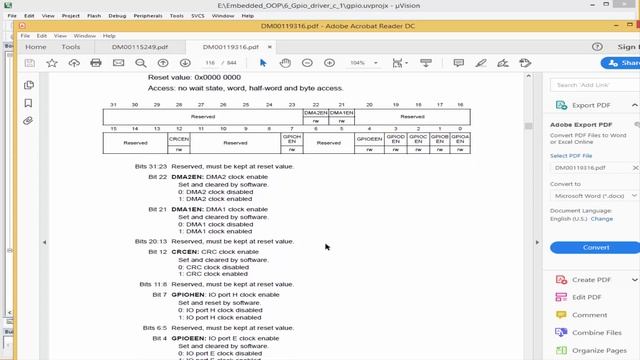Open uVision Project menu

(71, 16)
